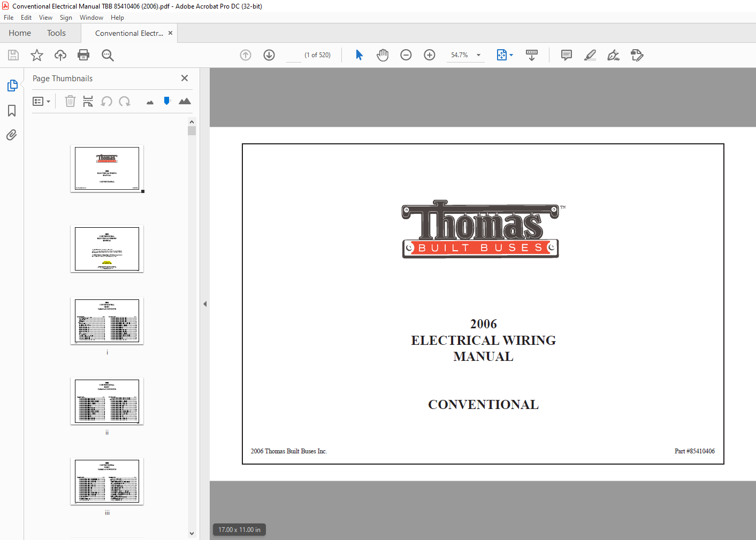756x540 pixels.
Task: Open the Window menu
Action: (x=91, y=18)
